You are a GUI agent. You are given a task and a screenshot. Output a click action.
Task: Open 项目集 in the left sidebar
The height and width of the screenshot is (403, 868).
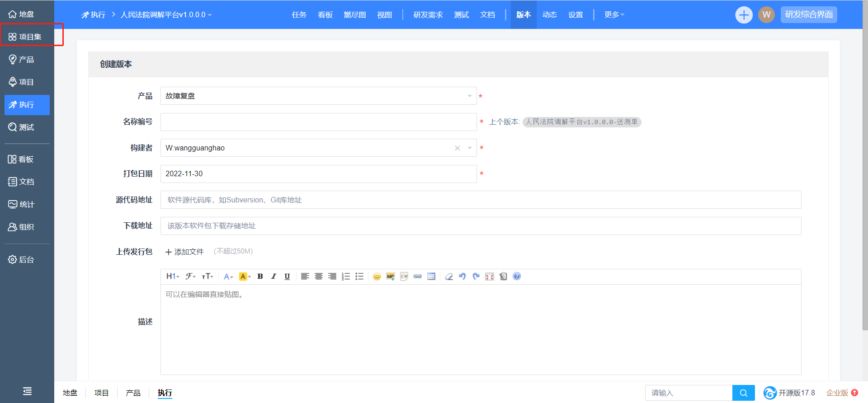[x=30, y=37]
